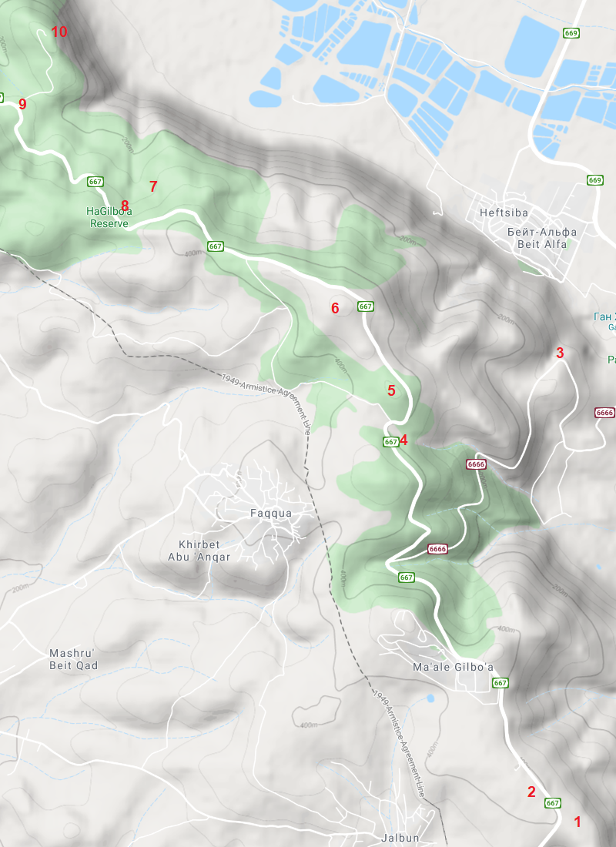The height and width of the screenshot is (847, 616).
Task: Select red marker 3 near road 6666
Action: coord(560,353)
